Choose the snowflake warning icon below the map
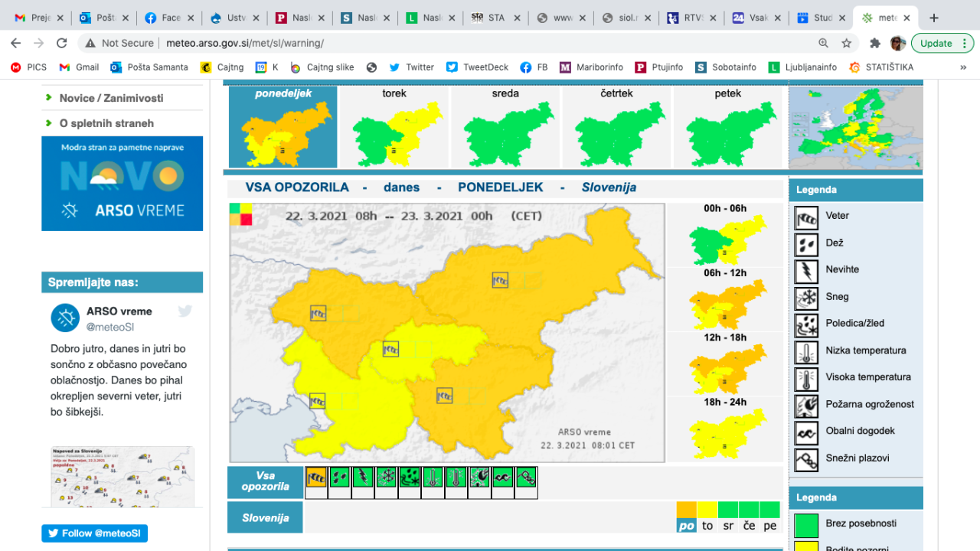The height and width of the screenshot is (551, 980). [x=386, y=478]
